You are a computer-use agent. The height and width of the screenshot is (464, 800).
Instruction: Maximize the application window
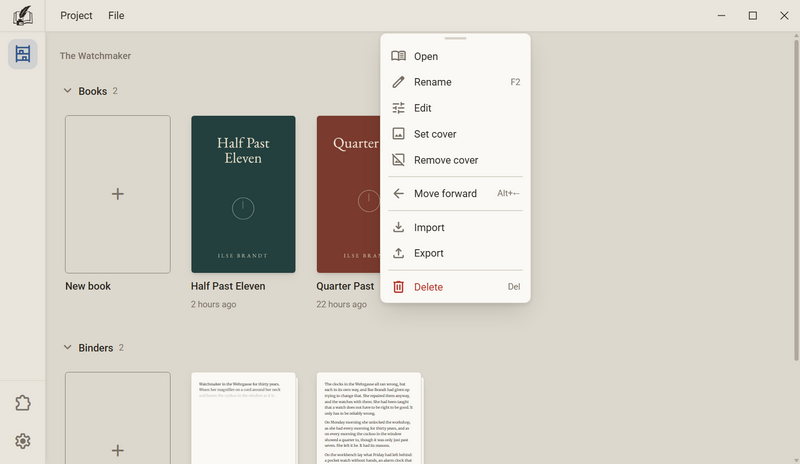[753, 16]
